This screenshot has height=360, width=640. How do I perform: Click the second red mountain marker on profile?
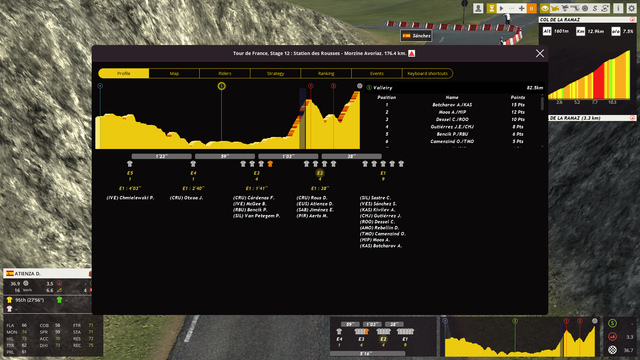coord(333,86)
